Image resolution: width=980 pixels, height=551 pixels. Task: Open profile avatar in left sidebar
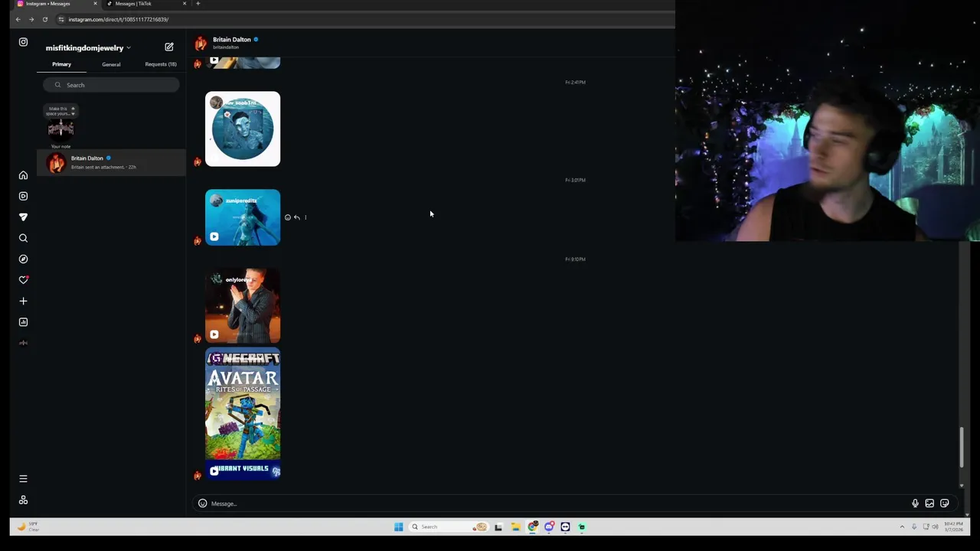point(23,343)
